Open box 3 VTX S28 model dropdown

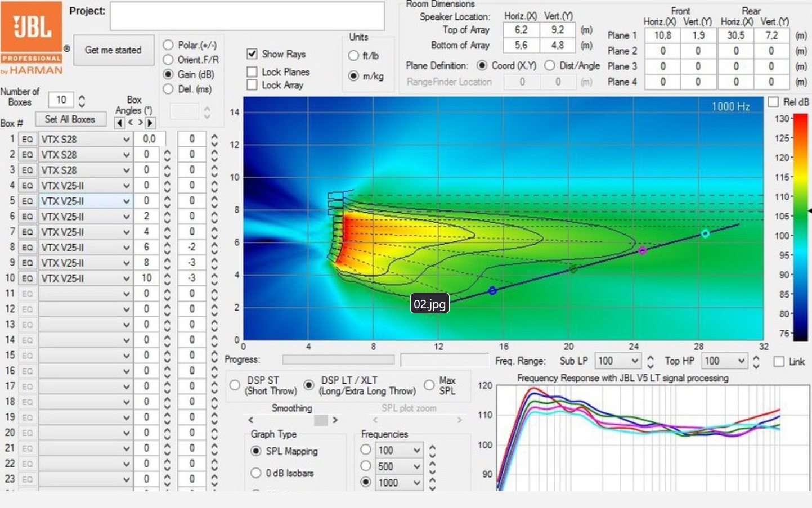click(86, 170)
